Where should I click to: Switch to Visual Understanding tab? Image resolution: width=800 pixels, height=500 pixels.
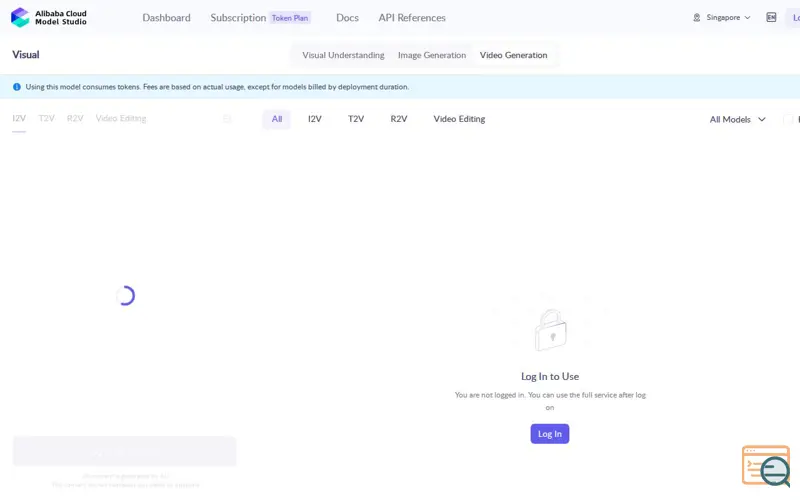[x=343, y=55]
